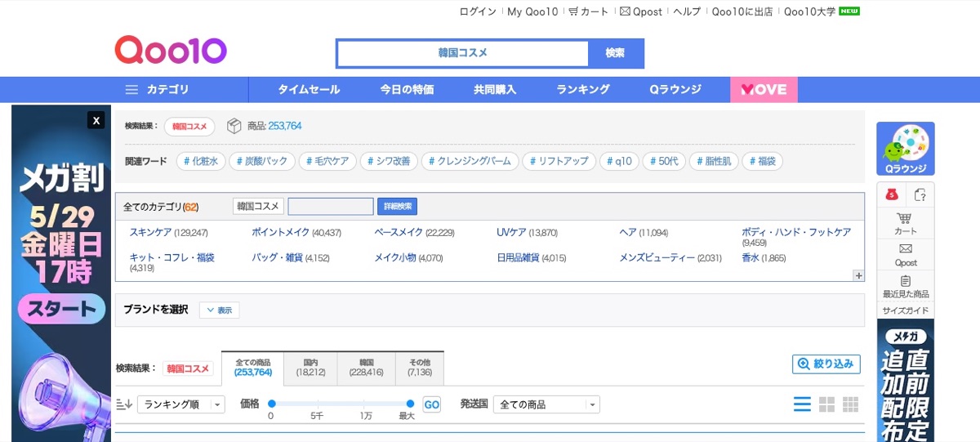980x442 pixels.
Task: Close the メガ割 banner ad
Action: [x=96, y=120]
